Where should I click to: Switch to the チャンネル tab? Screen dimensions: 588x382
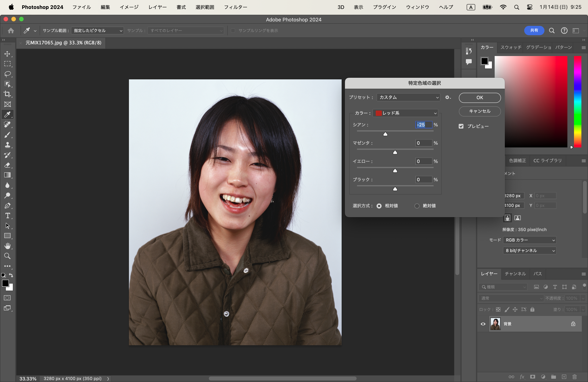coord(515,274)
